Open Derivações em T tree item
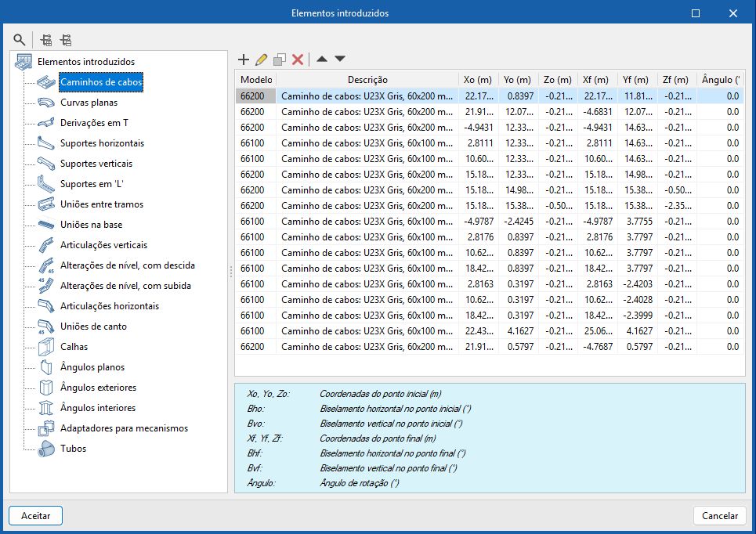Viewport: 756px width, 534px height. point(94,123)
